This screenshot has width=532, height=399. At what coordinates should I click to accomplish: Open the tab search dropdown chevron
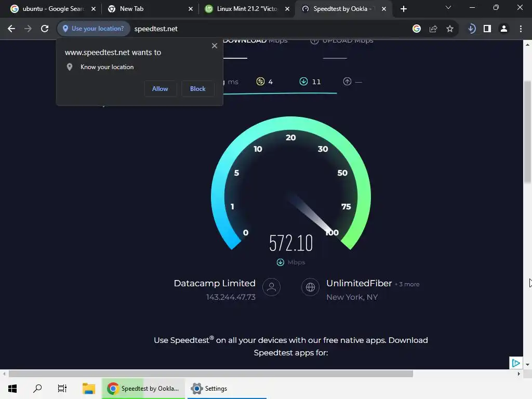coord(448,7)
